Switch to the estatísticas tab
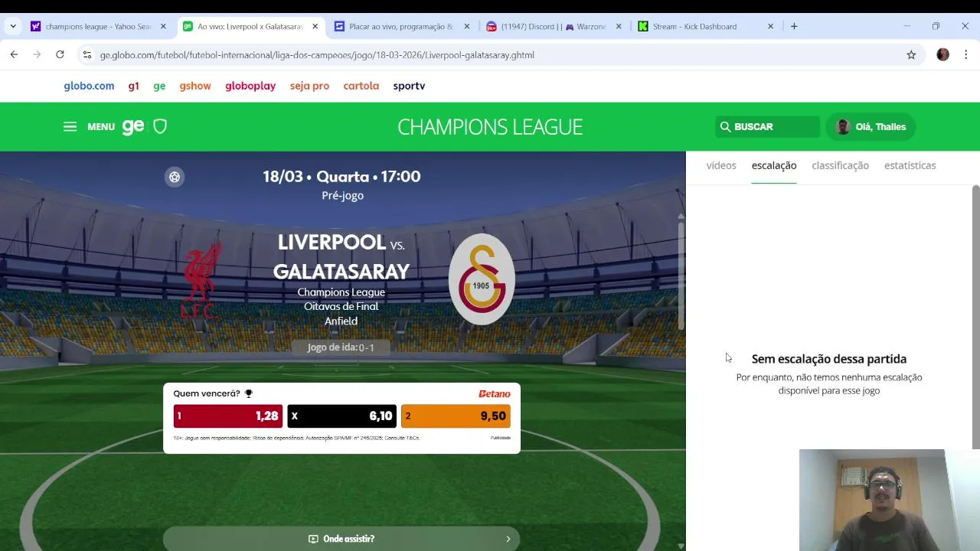This screenshot has height=551, width=980. point(910,165)
